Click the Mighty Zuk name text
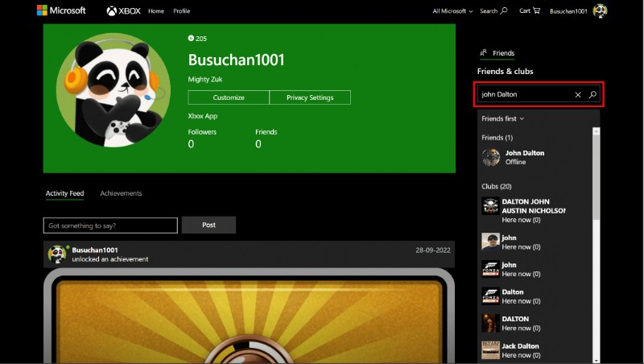 pyautogui.click(x=205, y=79)
